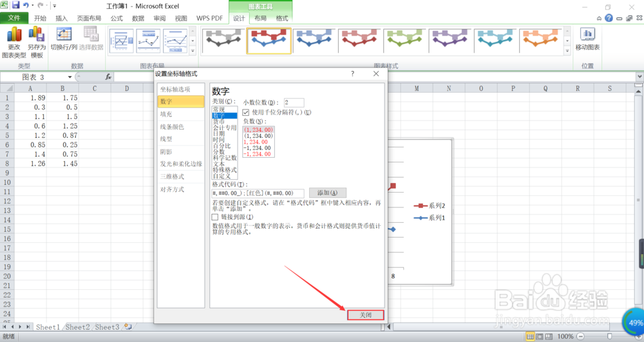
Task: Select Alignment (对齐方式) in dialog sidebar
Action: [181, 189]
